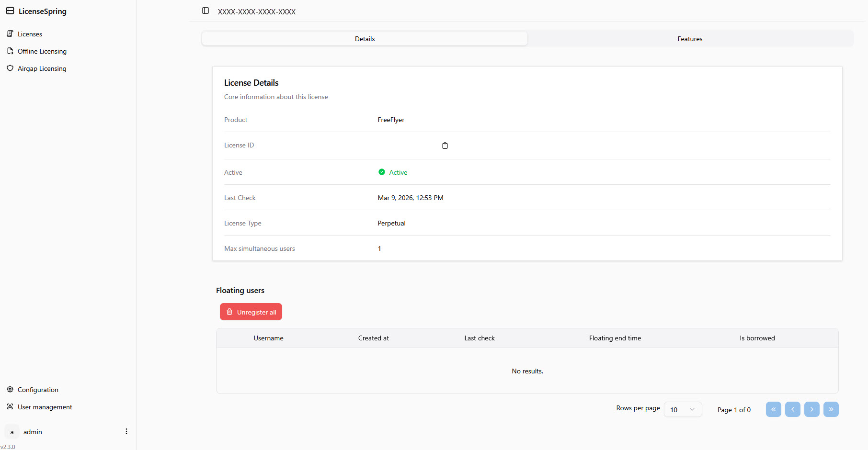Click the Floating end time column header

tap(615, 338)
